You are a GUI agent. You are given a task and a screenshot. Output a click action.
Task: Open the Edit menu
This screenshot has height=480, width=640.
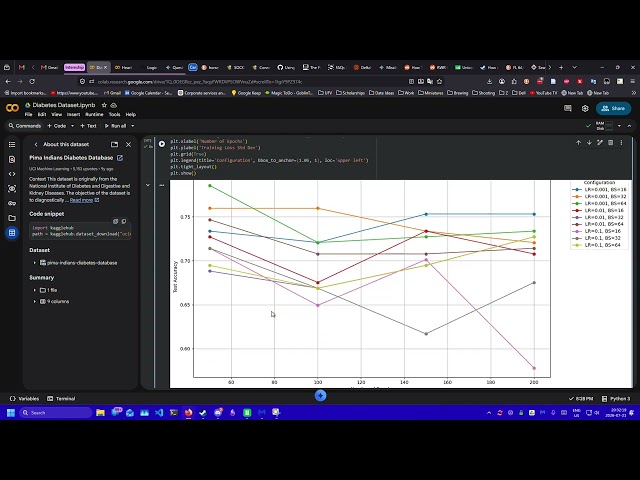coord(42,115)
